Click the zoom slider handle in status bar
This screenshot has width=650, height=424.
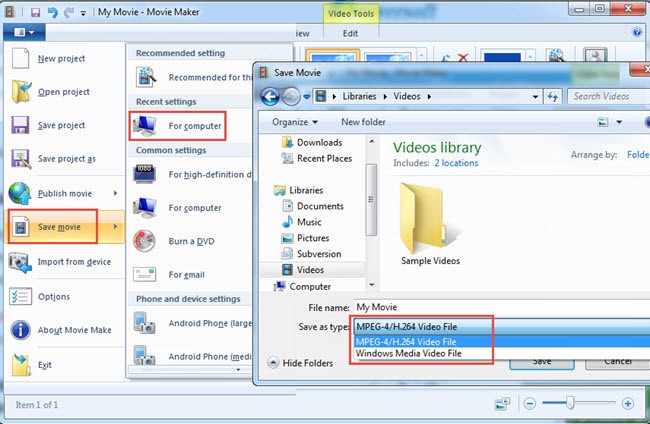pos(571,402)
